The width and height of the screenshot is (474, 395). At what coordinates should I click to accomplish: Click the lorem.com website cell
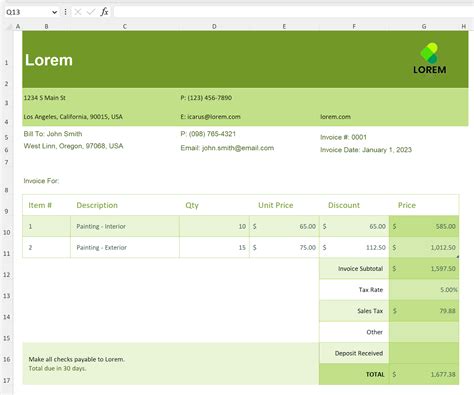point(335,117)
